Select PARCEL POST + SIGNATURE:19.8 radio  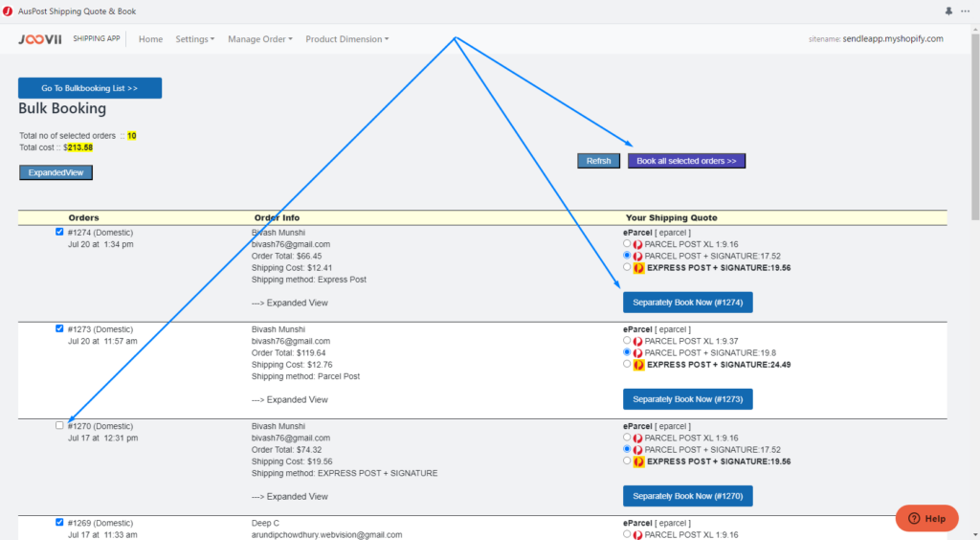pyautogui.click(x=627, y=352)
